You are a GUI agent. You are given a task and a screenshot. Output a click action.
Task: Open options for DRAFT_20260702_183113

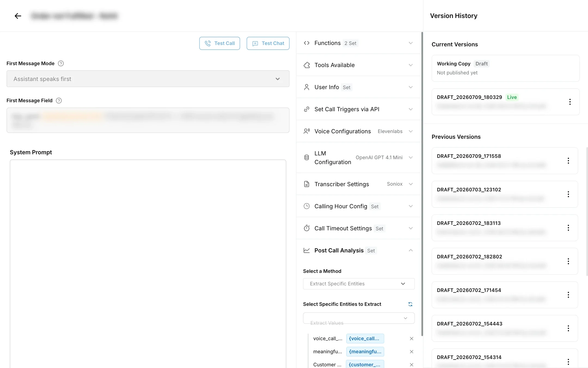(x=568, y=228)
